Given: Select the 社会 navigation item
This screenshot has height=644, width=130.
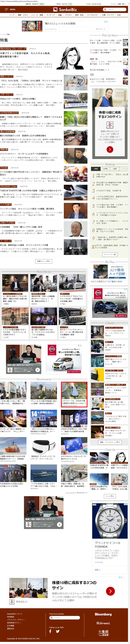Looking at the screenshot, I should coord(119,15).
